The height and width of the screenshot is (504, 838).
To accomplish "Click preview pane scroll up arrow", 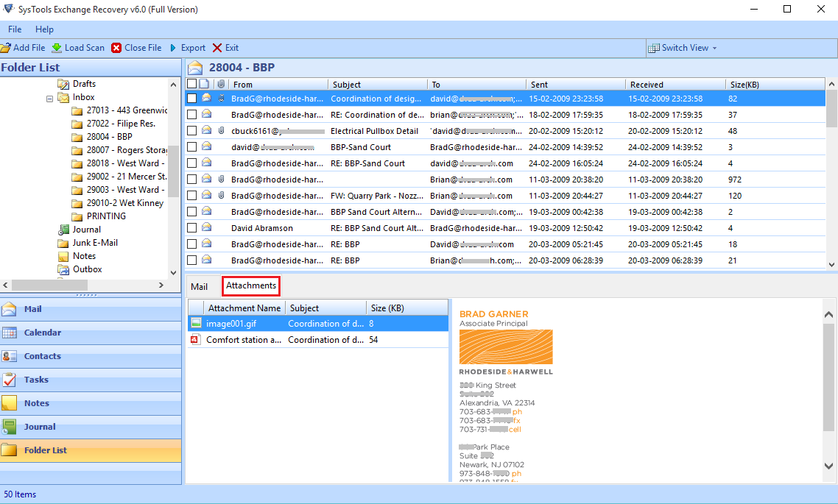I will (828, 315).
